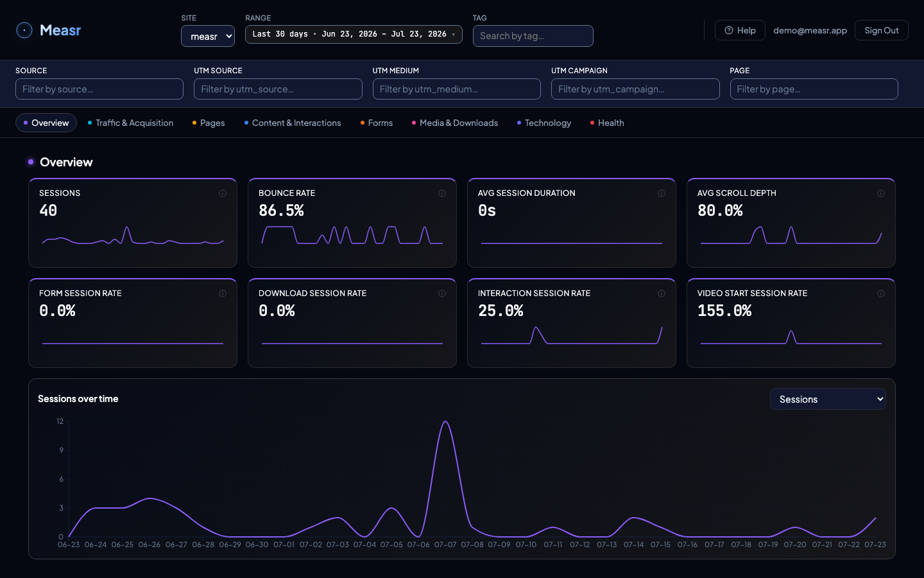
Task: Sign out of the account
Action: tap(881, 30)
